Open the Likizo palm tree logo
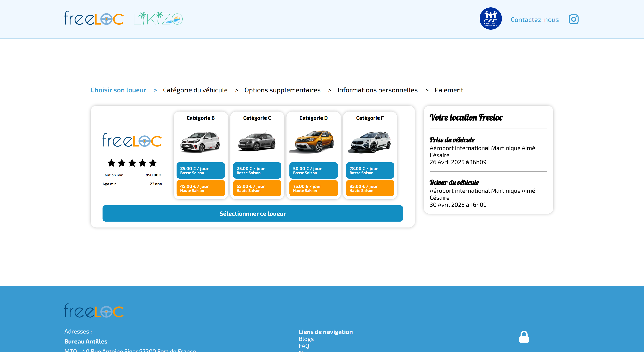644x352 pixels. click(x=158, y=18)
